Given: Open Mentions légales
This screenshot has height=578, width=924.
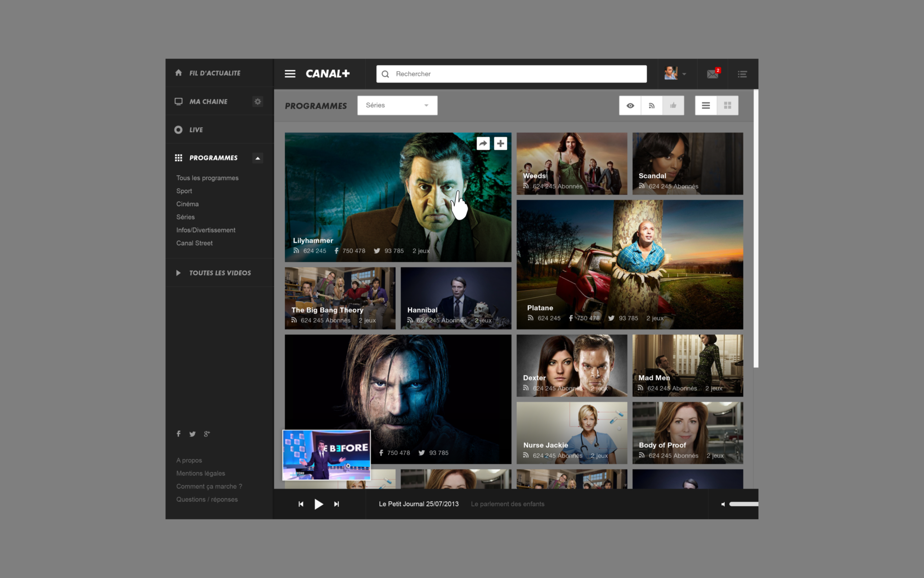Looking at the screenshot, I should pos(200,473).
